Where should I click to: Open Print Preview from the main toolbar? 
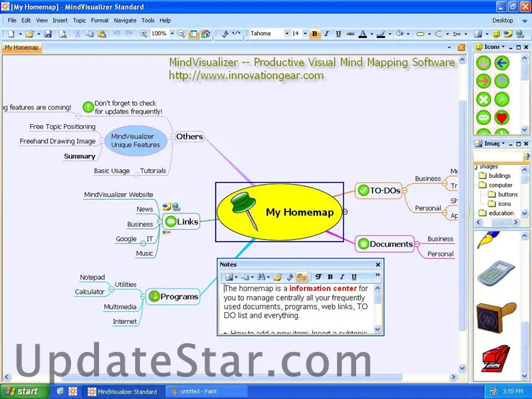pyautogui.click(x=63, y=33)
